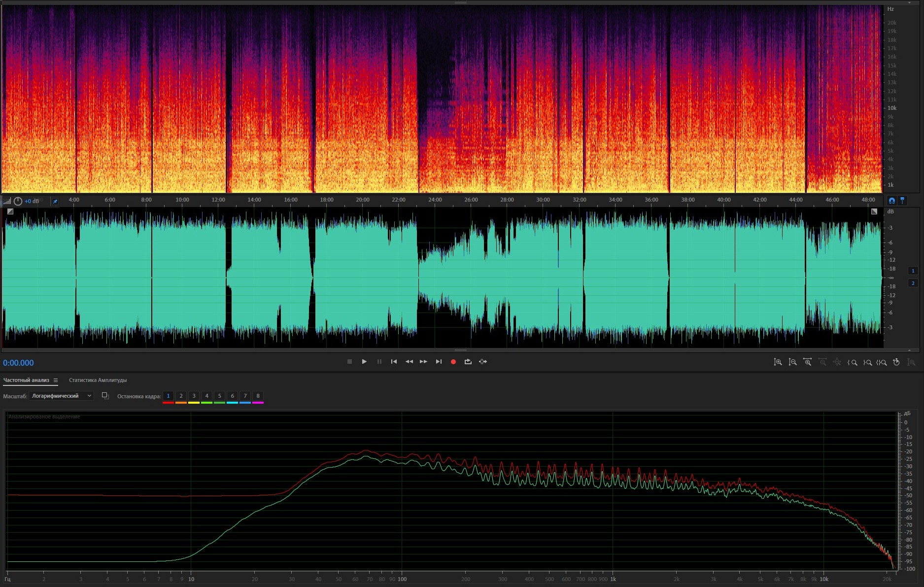Zoom in amplitude on the waveform
Screen dimensions: 924x587
pos(778,362)
